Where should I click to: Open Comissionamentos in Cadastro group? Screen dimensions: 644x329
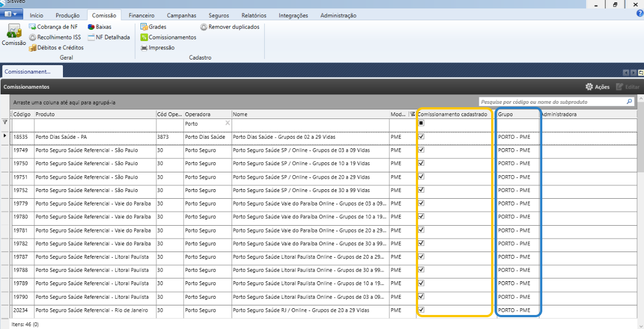click(x=169, y=37)
